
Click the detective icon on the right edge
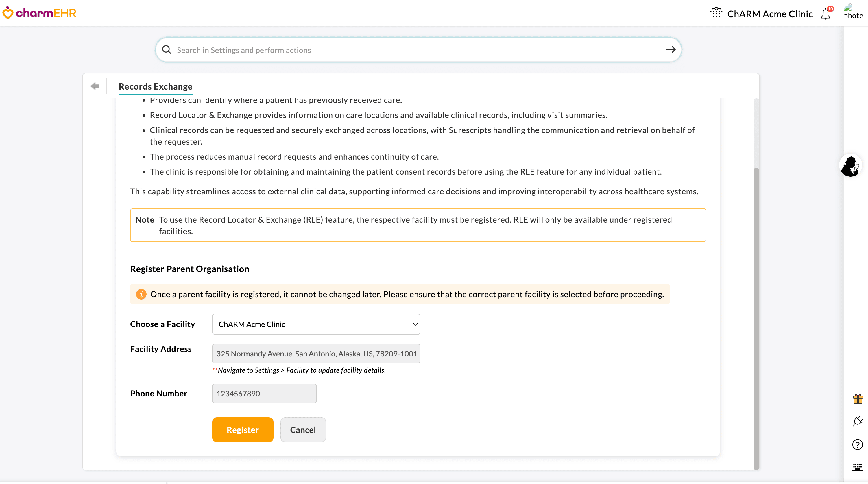tap(851, 165)
